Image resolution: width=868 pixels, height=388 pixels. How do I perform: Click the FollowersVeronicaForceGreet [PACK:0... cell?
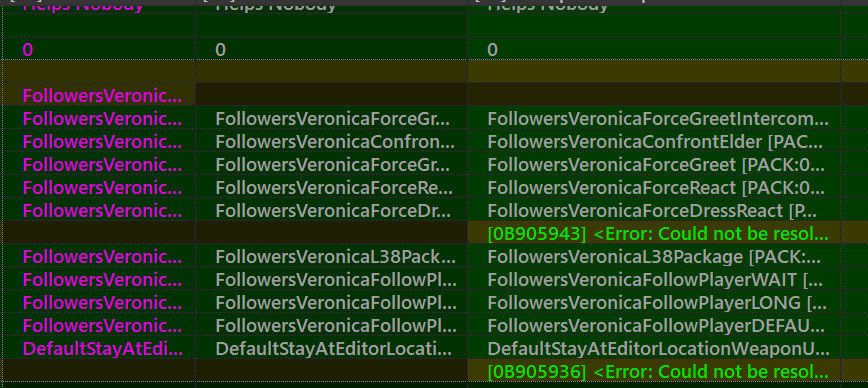[x=654, y=164]
